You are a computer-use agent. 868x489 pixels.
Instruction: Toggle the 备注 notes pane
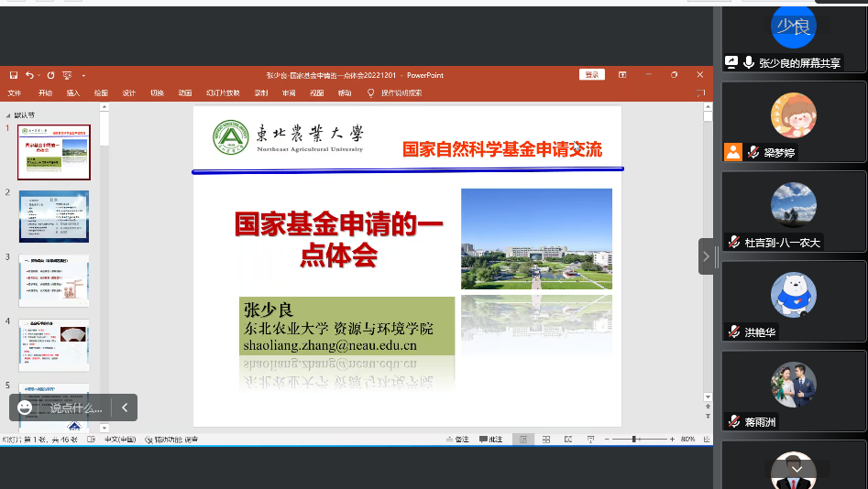457,440
